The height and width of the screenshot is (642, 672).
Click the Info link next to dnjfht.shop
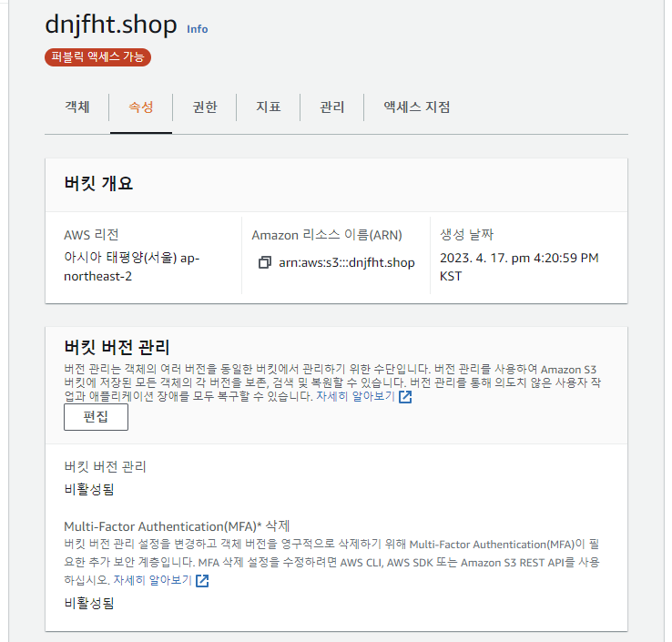(x=198, y=29)
